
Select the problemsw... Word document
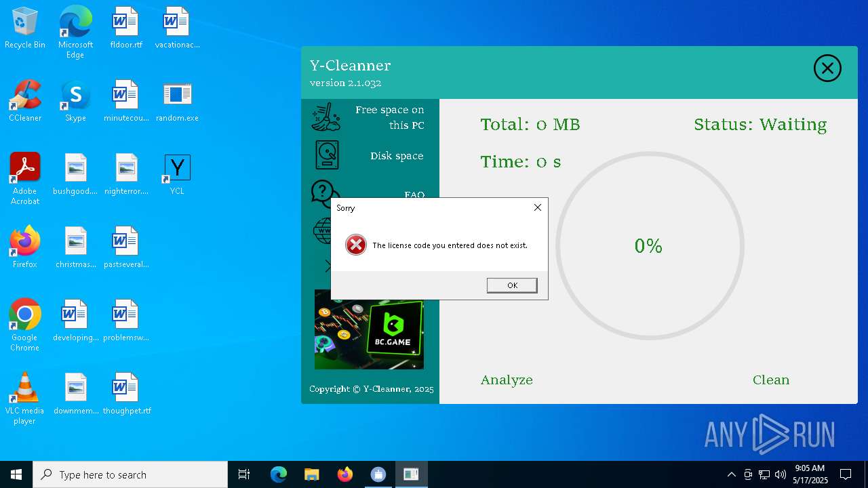[126, 321]
